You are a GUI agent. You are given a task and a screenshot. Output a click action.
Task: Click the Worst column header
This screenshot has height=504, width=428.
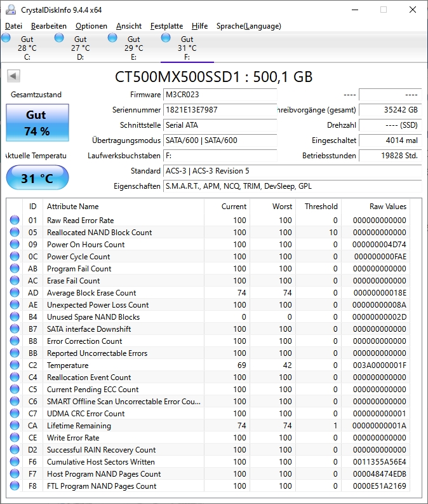[x=272, y=207]
